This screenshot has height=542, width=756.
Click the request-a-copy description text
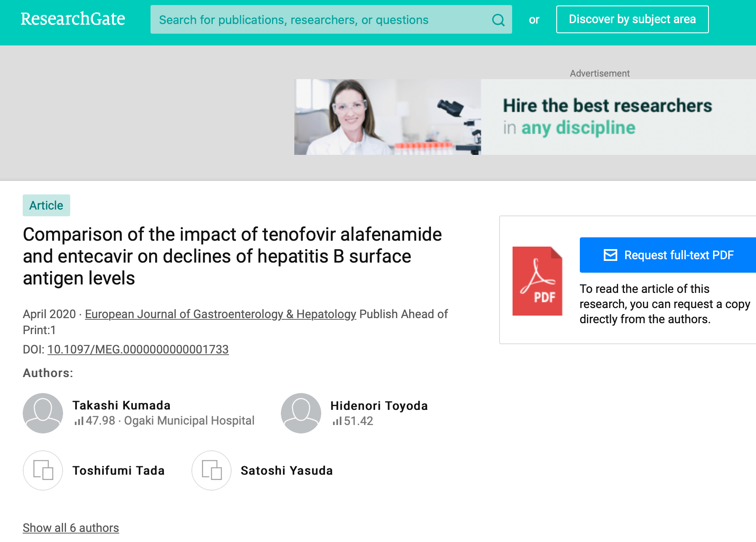click(x=665, y=304)
